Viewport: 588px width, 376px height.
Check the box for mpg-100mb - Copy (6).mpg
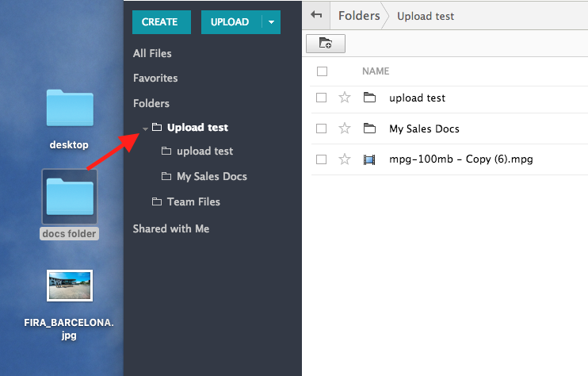321,159
